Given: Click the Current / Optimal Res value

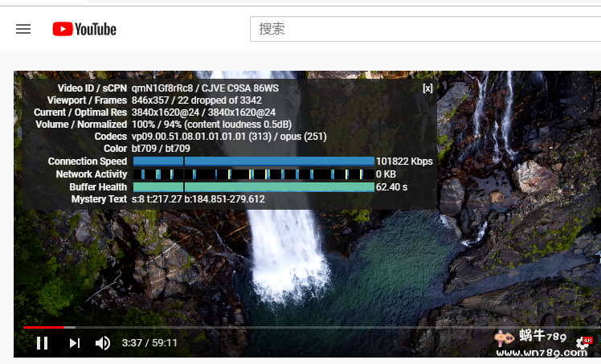Looking at the screenshot, I should coord(203,112).
